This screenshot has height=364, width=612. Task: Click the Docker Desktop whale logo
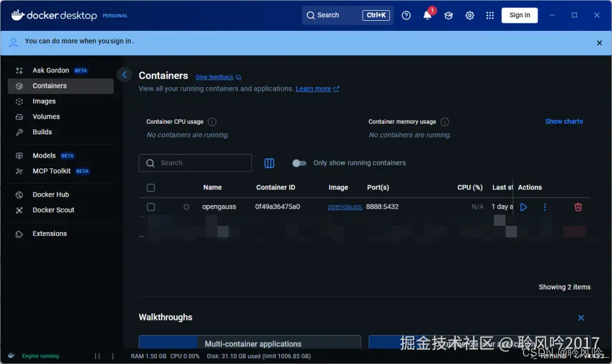point(18,15)
